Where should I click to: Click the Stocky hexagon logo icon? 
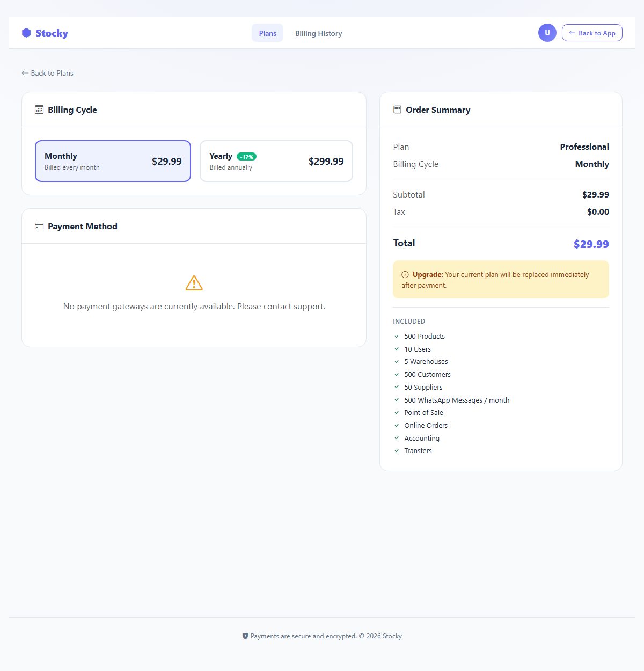pos(26,33)
